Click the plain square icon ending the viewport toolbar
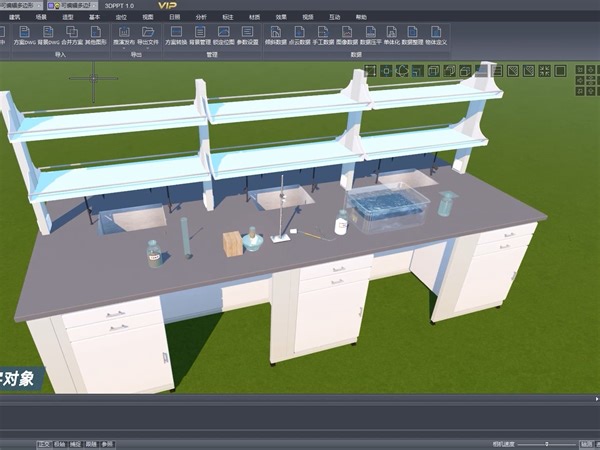 coord(560,71)
